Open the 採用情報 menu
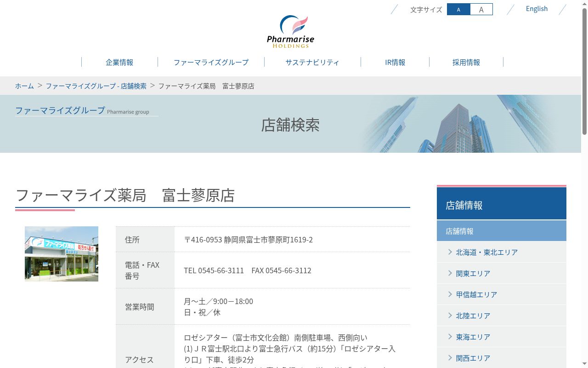 (466, 62)
